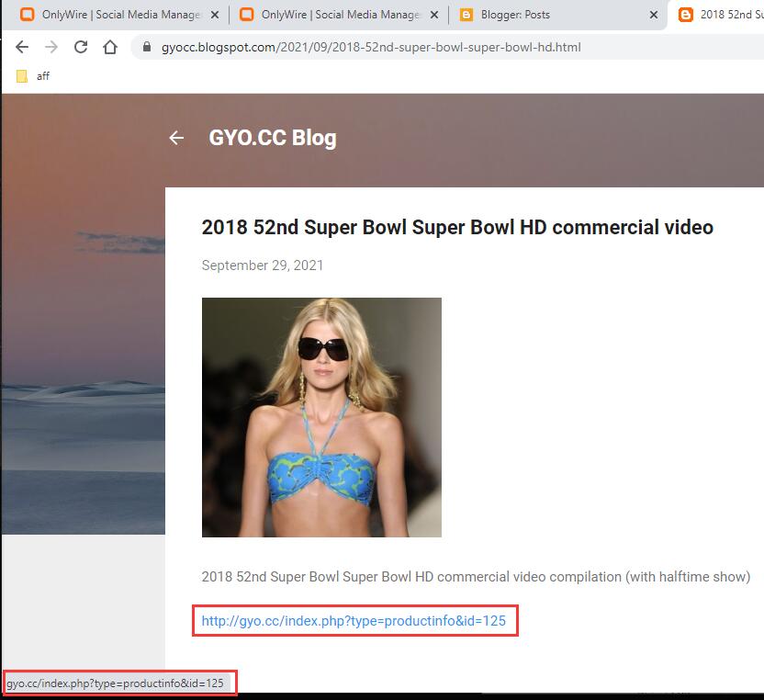Close the first OnlyWire tab

coord(215,15)
